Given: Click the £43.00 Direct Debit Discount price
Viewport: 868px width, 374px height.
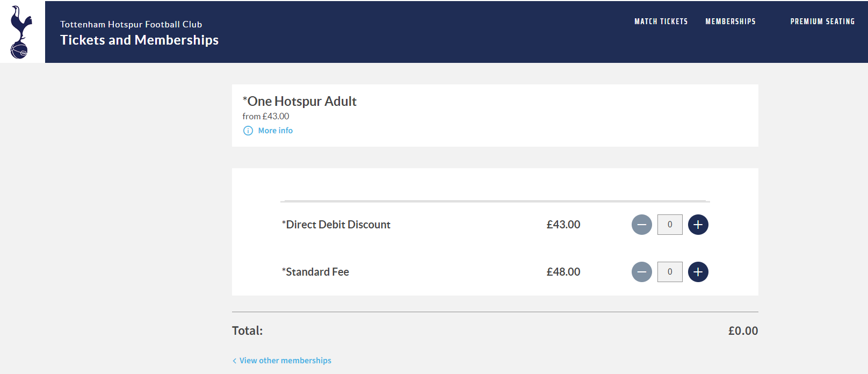Looking at the screenshot, I should pos(563,225).
